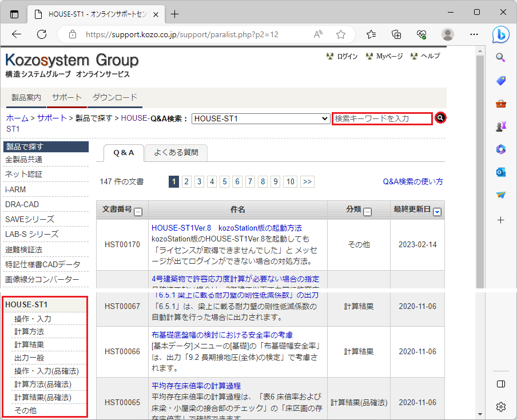This screenshot has height=420, width=517.
Task: Open the browser Settings and more menu
Action: [474, 34]
